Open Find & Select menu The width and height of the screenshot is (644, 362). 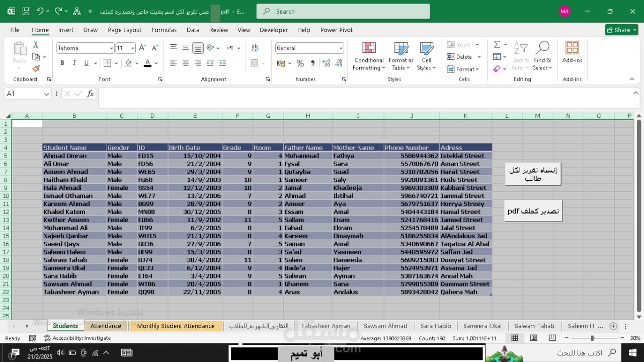pos(542,56)
